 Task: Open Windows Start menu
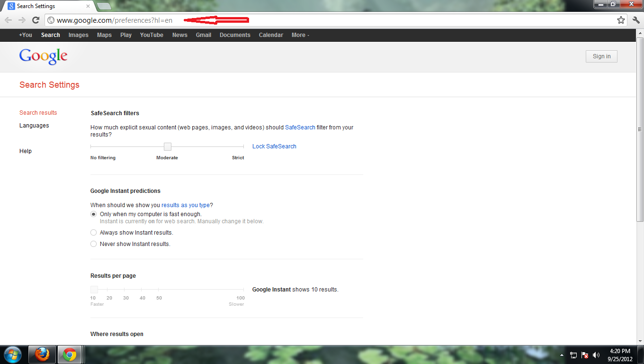point(12,355)
